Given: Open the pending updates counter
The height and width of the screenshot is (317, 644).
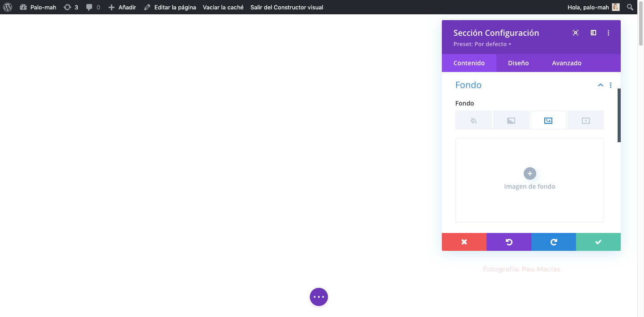Looking at the screenshot, I should [71, 7].
